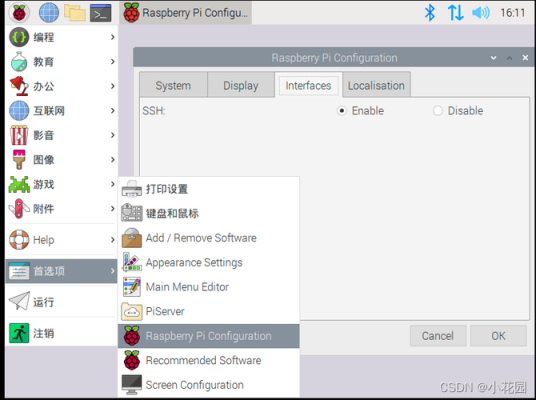536x400 pixels.
Task: Launch the terminal icon in taskbar
Action: click(x=100, y=13)
